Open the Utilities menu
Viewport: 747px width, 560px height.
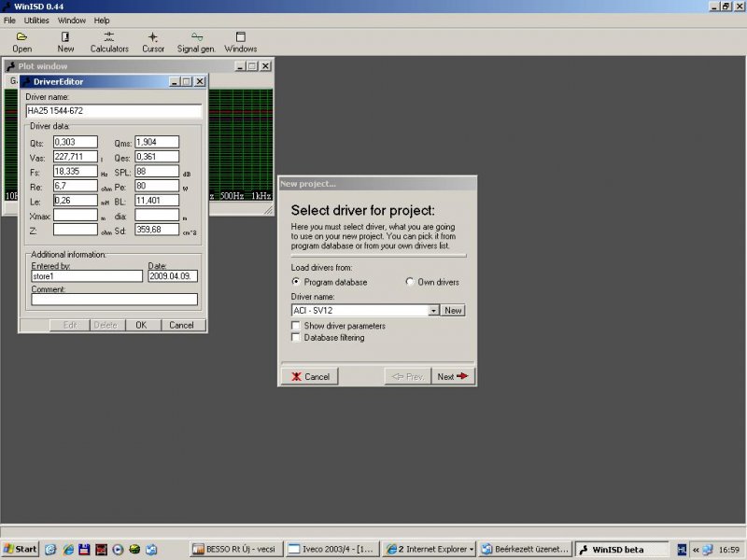36,21
